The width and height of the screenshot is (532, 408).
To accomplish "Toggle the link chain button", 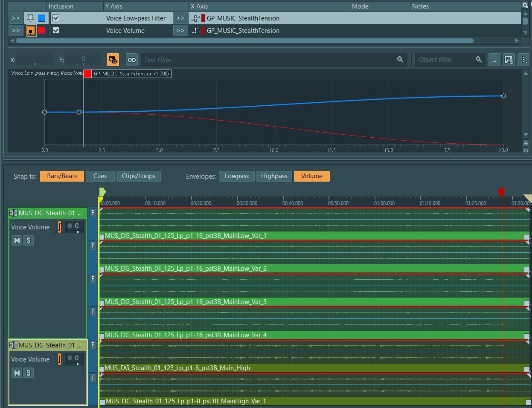I will pyautogui.click(x=132, y=60).
